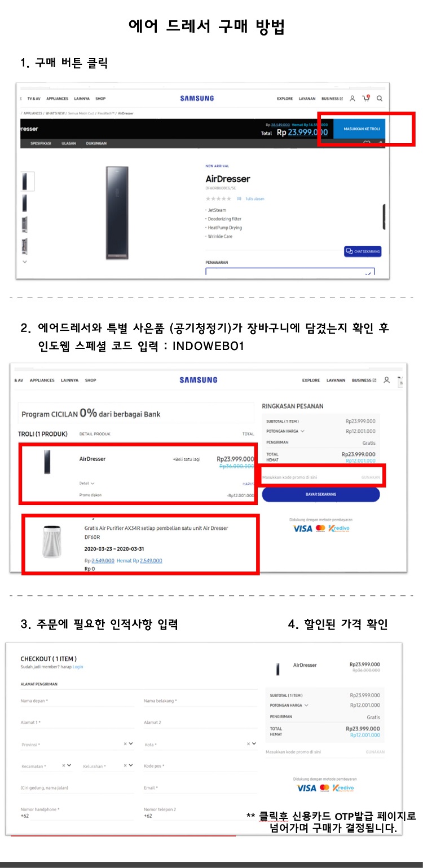This screenshot has height=868, width=423.
Task: Select the first AirDresser gallery thumbnail
Action: click(24, 181)
